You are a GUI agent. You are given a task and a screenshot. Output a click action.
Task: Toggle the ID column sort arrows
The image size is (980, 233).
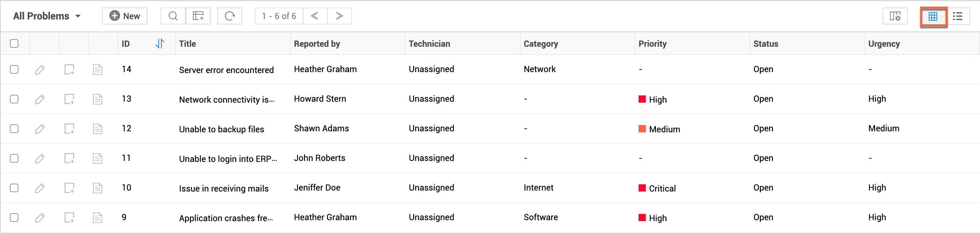coord(160,44)
